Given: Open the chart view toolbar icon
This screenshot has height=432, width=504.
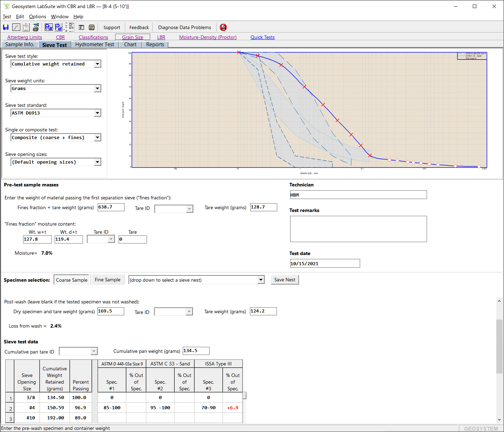Looking at the screenshot, I should tap(16, 27).
